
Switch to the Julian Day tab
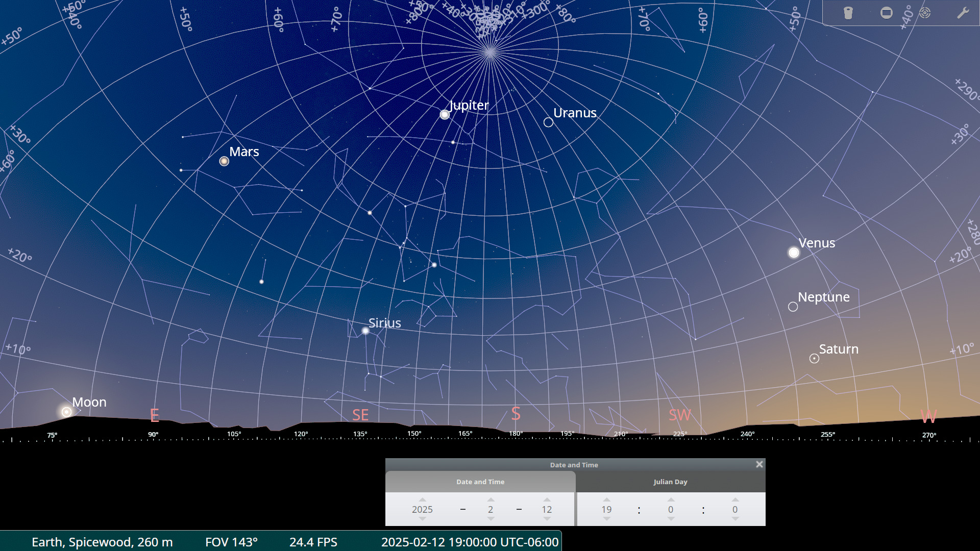pos(670,482)
